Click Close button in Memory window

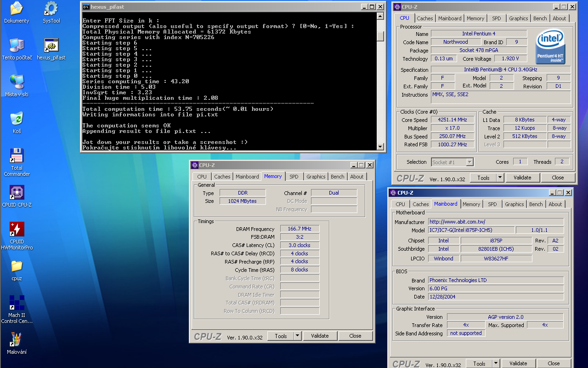tap(356, 336)
